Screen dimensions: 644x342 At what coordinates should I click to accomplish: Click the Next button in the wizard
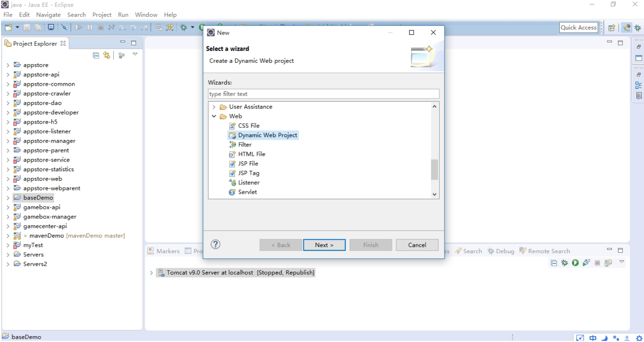(x=324, y=245)
